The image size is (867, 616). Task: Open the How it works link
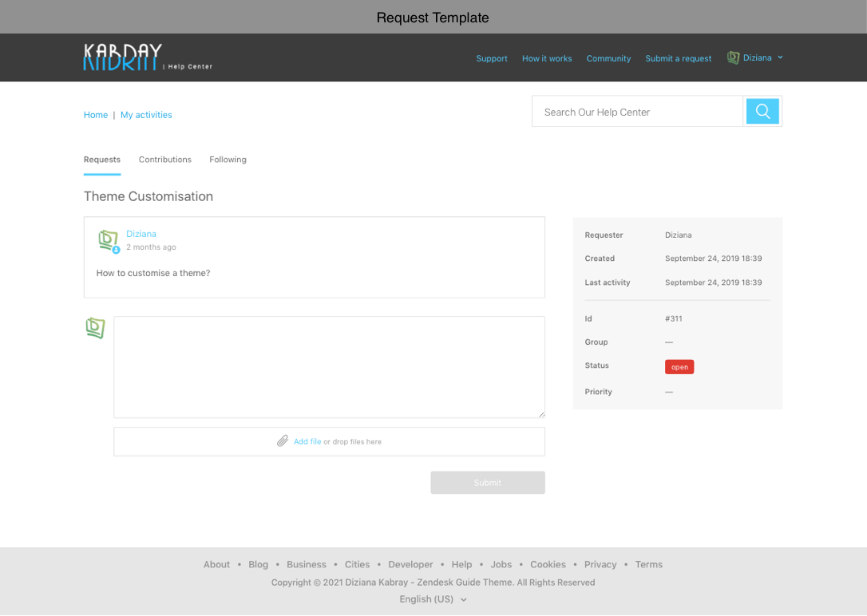point(547,58)
